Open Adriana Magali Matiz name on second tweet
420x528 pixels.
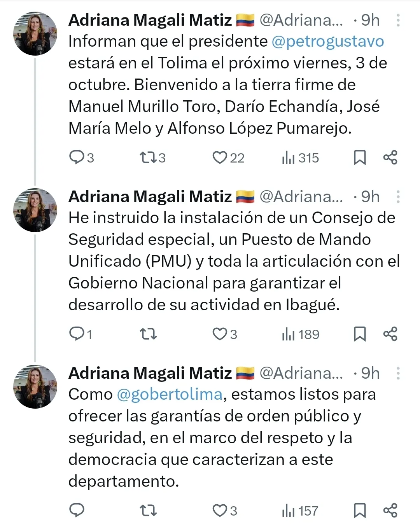[150, 197]
